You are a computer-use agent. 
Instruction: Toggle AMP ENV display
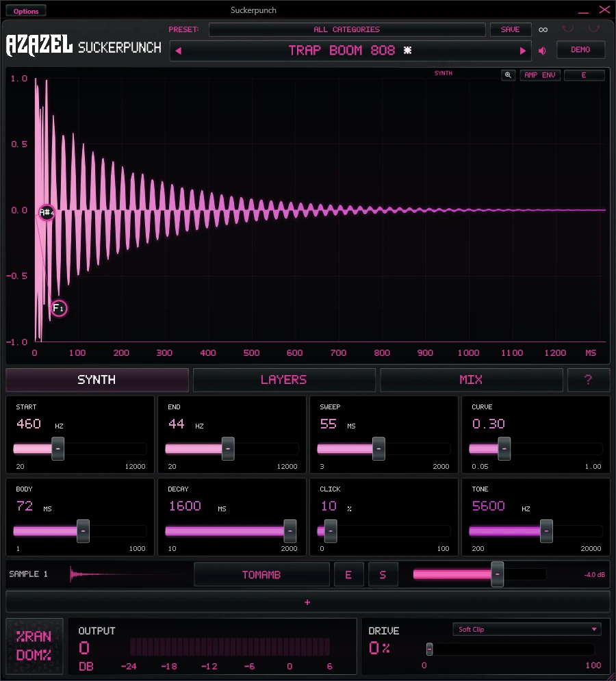click(x=540, y=75)
